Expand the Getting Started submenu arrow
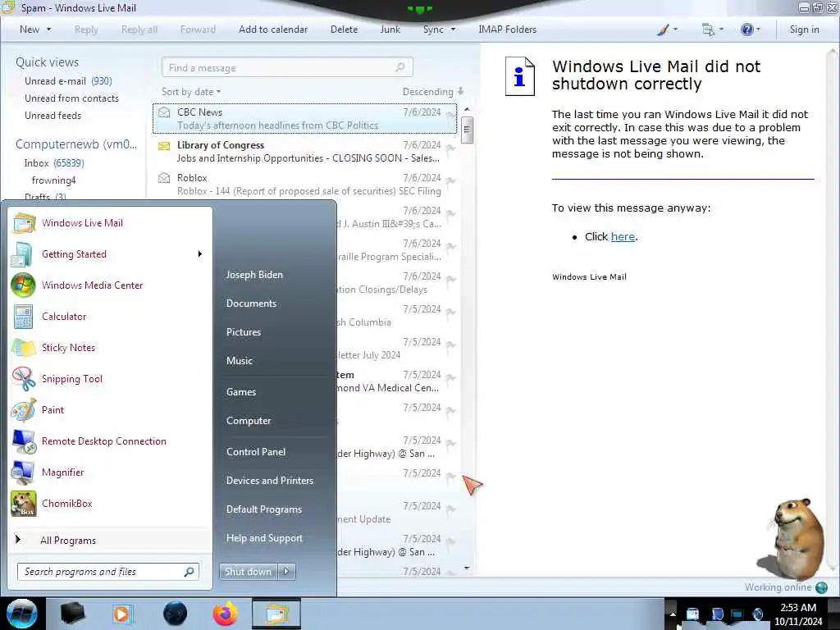 200,254
